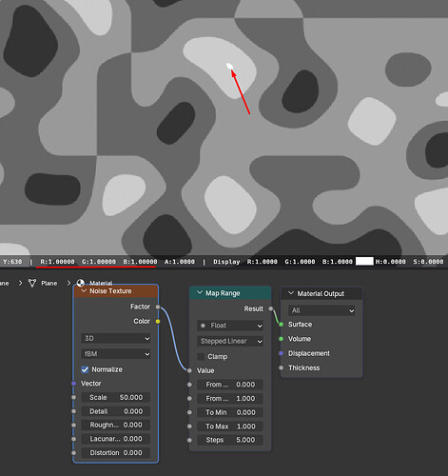Image resolution: width=448 pixels, height=476 pixels.
Task: Click the Detail 0.000 field
Action: pos(116,411)
